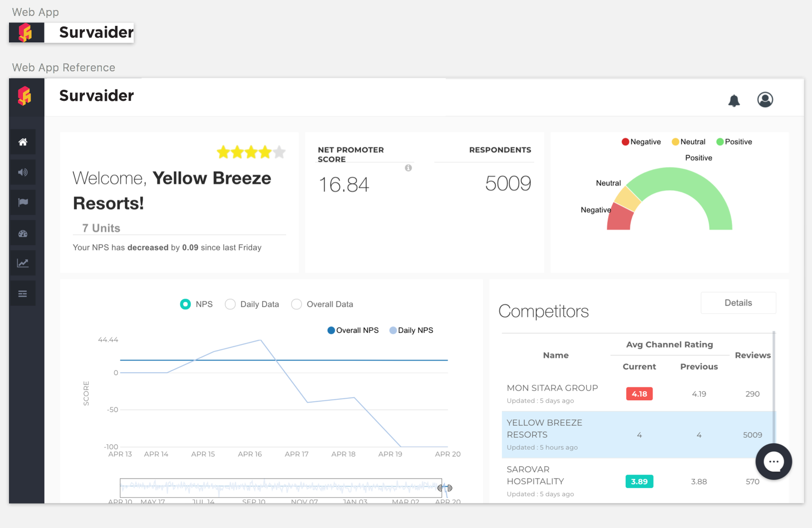812x528 pixels.
Task: Select the NPS radio button
Action: 185,304
